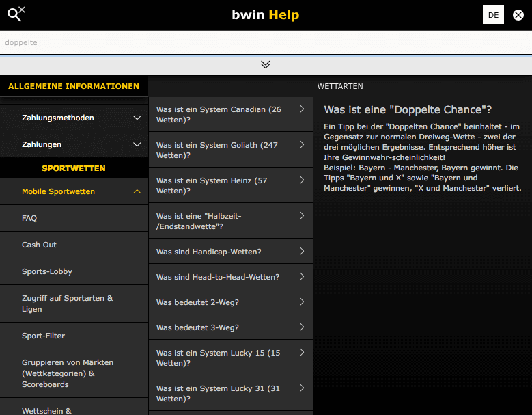This screenshot has width=532, height=415.
Task: Click arrow beside System Goliath question
Action: tap(302, 145)
